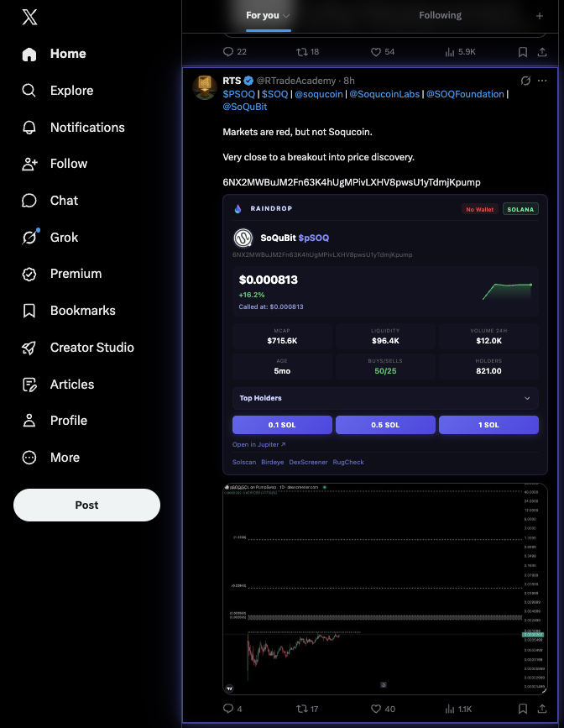
Task: Switch to Following tab
Action: [440, 16]
